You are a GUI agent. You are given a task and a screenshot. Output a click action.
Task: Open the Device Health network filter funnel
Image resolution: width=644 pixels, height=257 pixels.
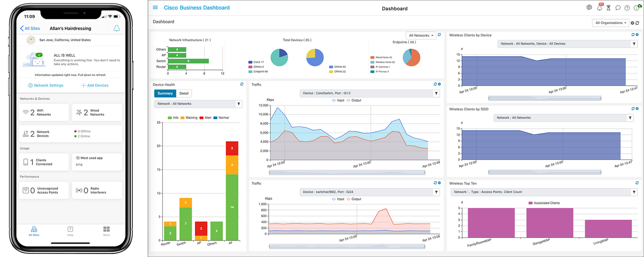239,104
